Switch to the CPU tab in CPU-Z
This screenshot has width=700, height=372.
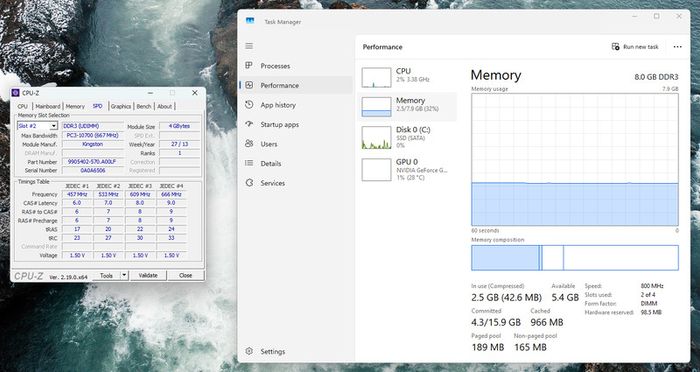pos(22,106)
